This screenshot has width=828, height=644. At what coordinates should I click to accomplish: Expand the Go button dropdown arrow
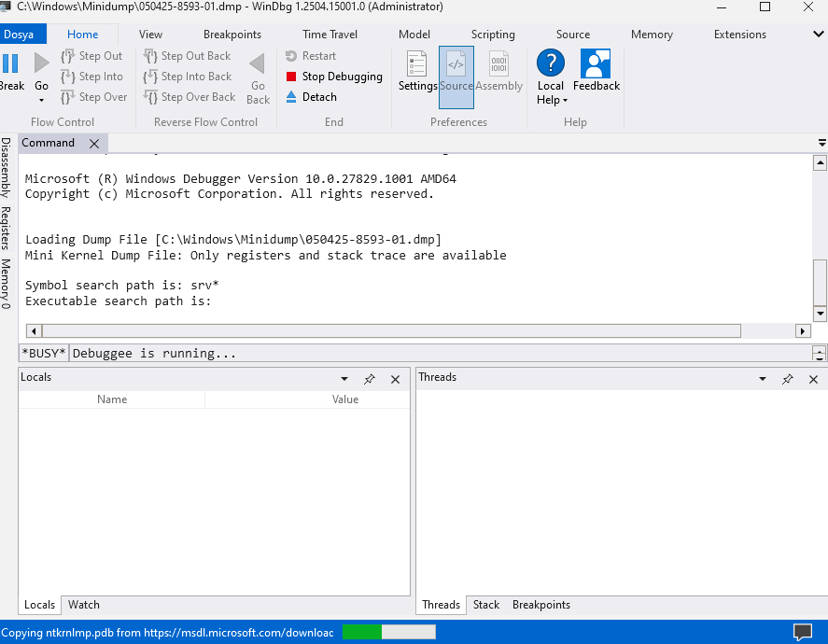pyautogui.click(x=41, y=100)
